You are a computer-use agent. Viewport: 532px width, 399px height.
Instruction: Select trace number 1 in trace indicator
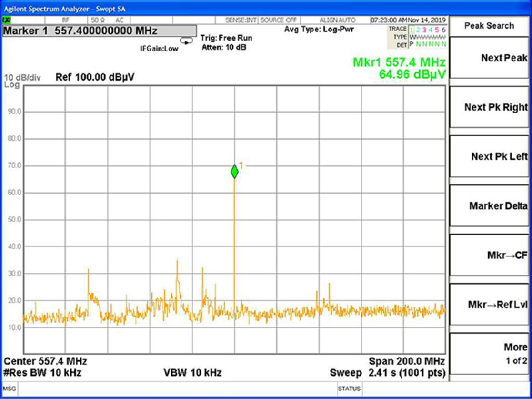point(412,30)
